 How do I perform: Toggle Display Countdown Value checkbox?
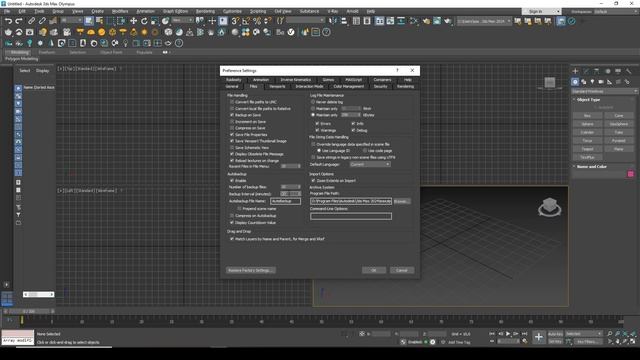tap(232, 223)
